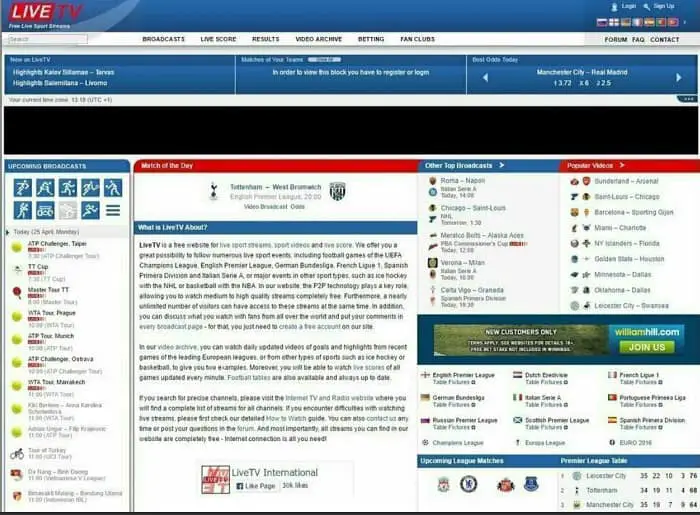Click the LiveTV logo
Image resolution: width=700 pixels, height=515 pixels.
click(46, 12)
